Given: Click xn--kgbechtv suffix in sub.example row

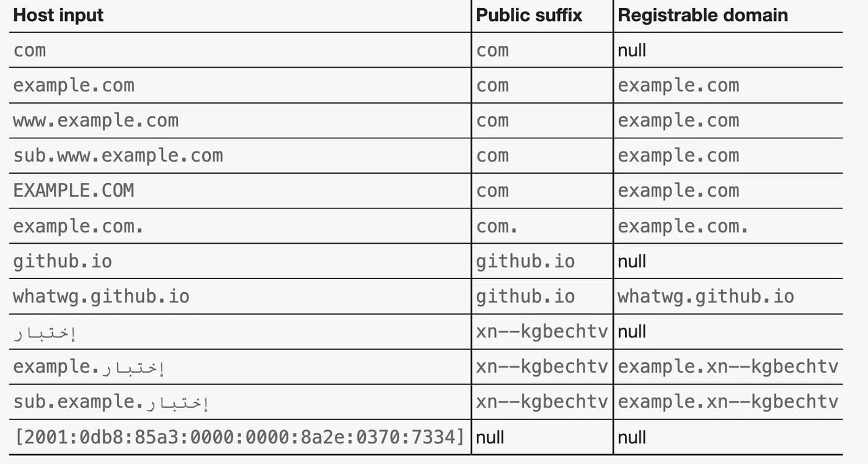Looking at the screenshot, I should [x=542, y=402].
